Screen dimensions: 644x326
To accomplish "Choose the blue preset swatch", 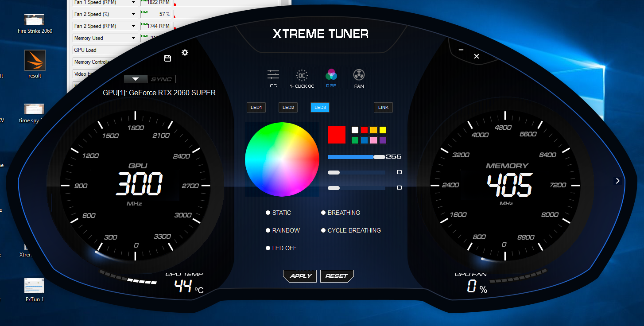I will 364,140.
